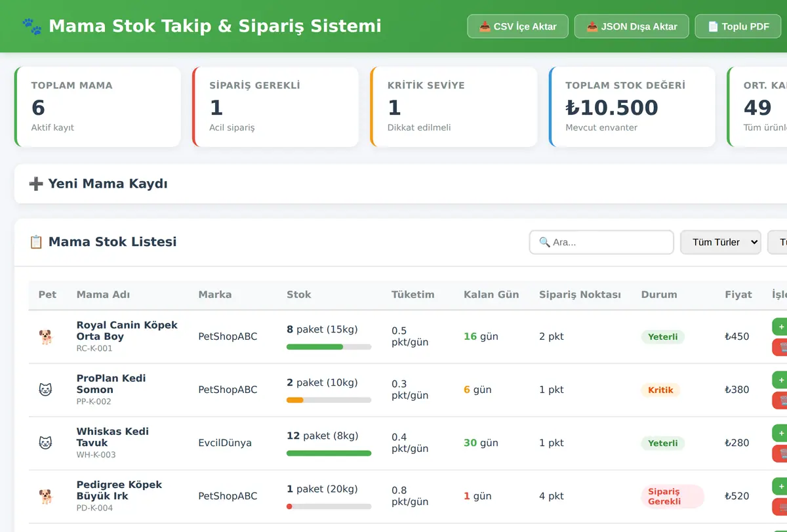Click the Stok column header
This screenshot has height=532, width=787.
click(x=299, y=295)
